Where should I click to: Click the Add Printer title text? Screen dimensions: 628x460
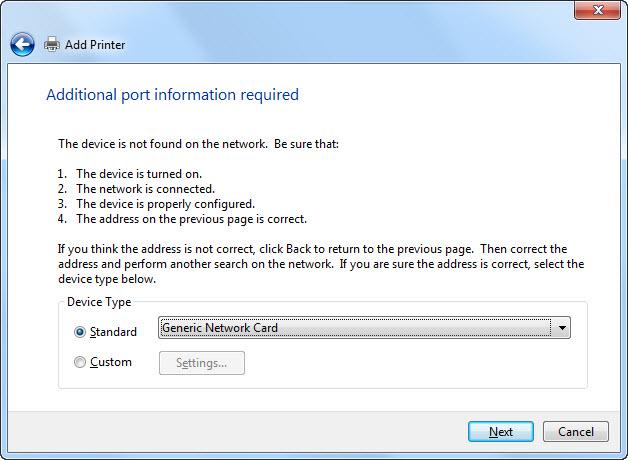(96, 45)
